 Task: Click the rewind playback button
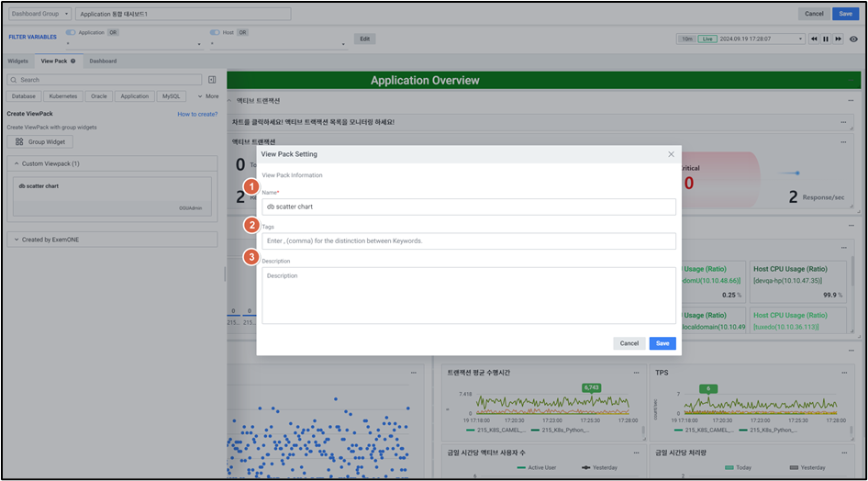813,39
